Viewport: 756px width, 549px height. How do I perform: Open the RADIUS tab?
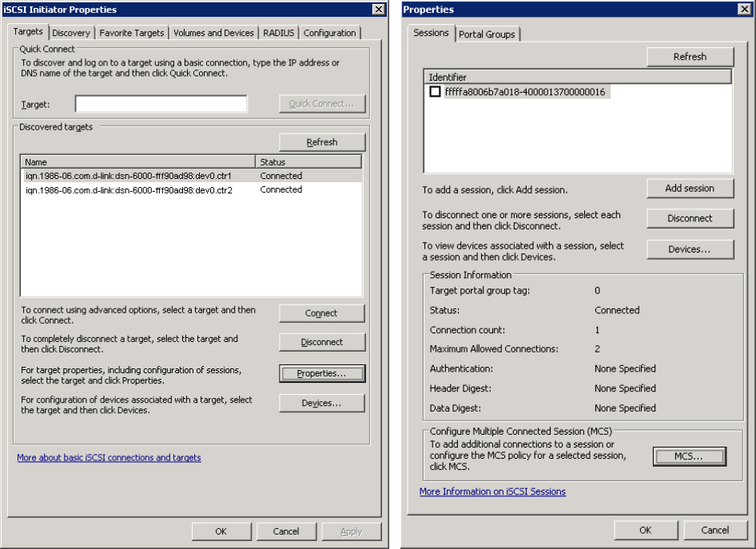point(278,33)
